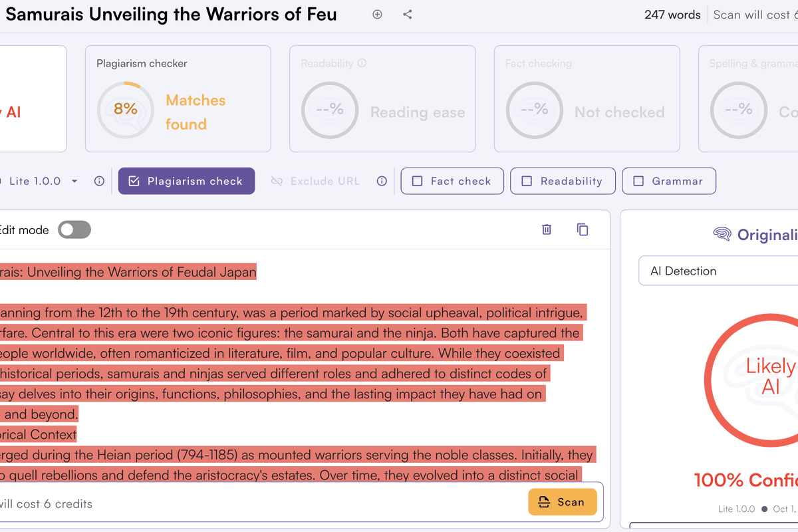Click info icon next to Exclude URL
Image resolution: width=798 pixels, height=532 pixels.
(x=382, y=181)
